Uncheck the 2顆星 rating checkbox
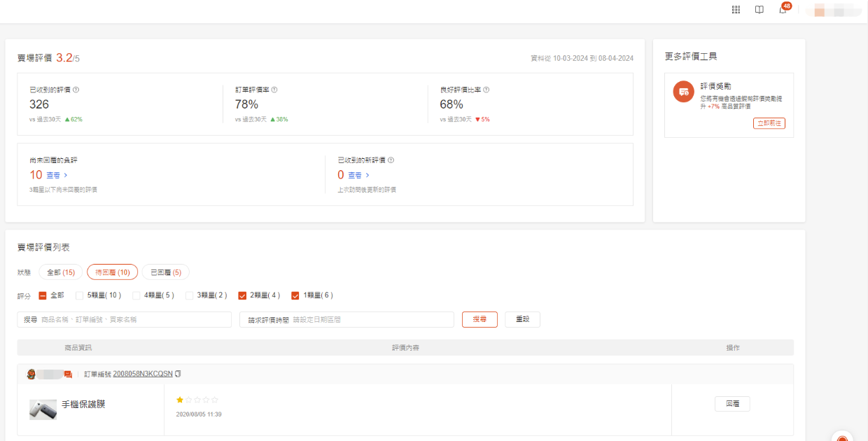The width and height of the screenshot is (868, 441). (242, 295)
